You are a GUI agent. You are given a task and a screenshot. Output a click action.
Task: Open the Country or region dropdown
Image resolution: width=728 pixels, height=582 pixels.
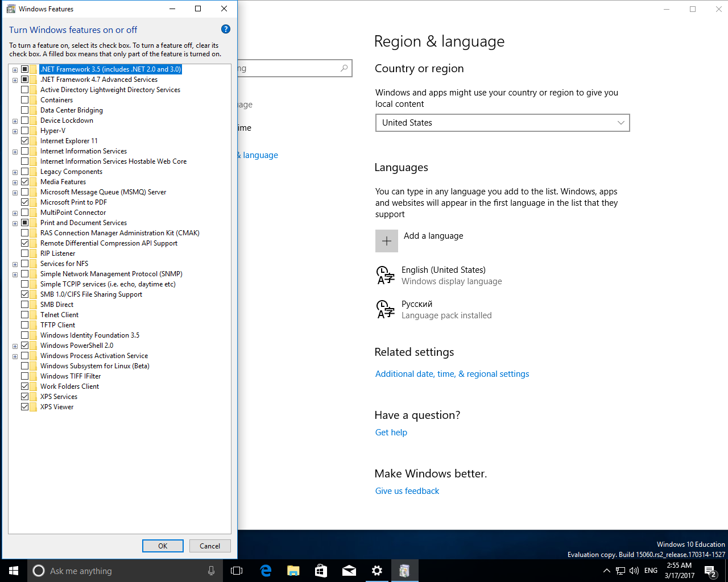503,123
